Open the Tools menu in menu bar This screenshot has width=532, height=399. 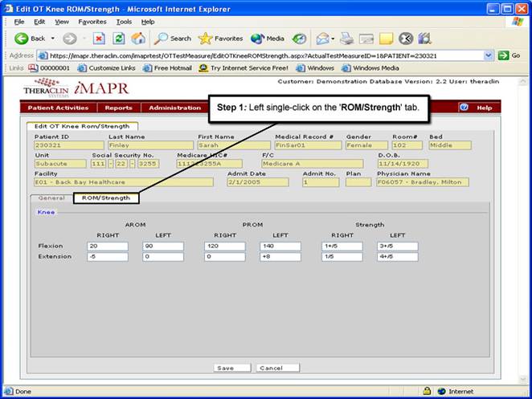124,22
